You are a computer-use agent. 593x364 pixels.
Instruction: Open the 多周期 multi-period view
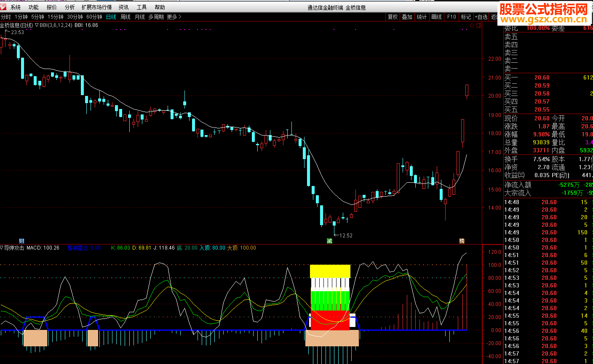(156, 17)
